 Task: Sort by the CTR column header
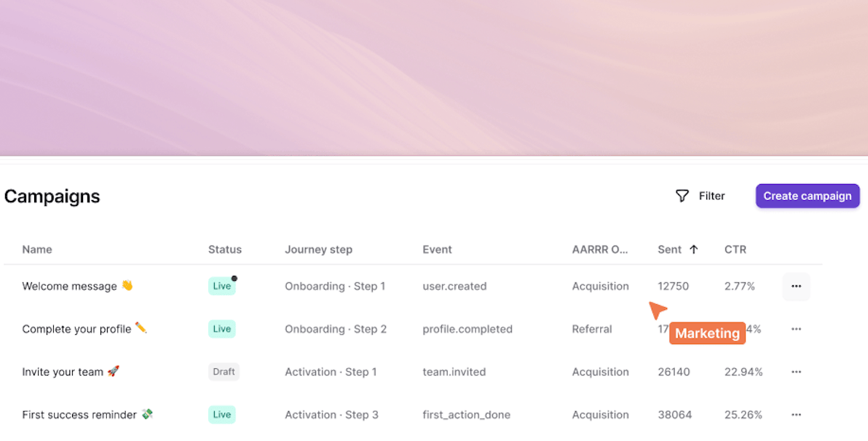[x=735, y=250]
